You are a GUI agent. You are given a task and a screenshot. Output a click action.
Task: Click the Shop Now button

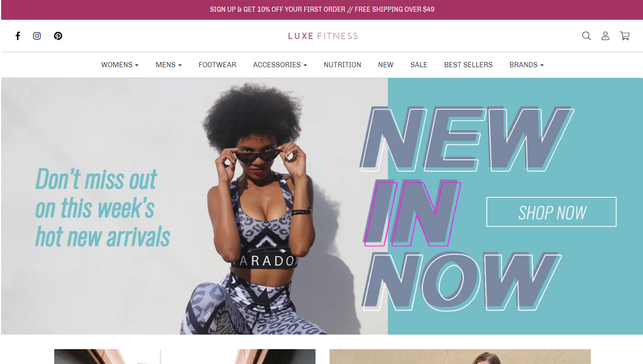[551, 212]
